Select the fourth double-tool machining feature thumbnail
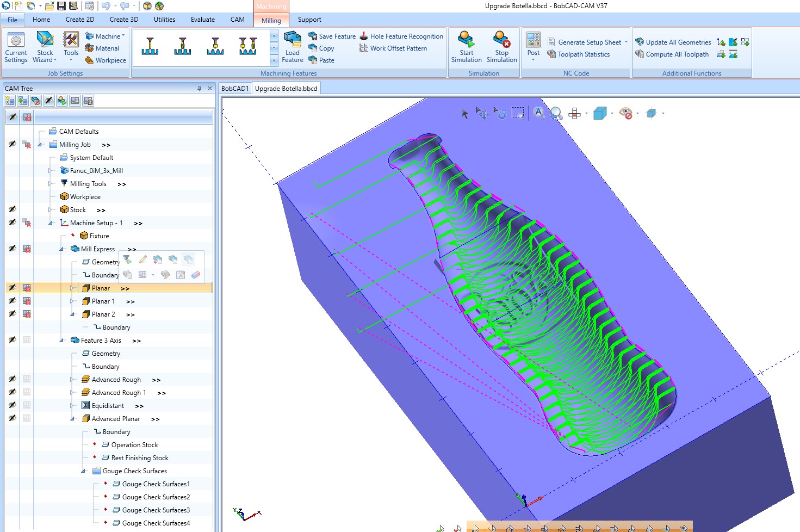 point(248,46)
